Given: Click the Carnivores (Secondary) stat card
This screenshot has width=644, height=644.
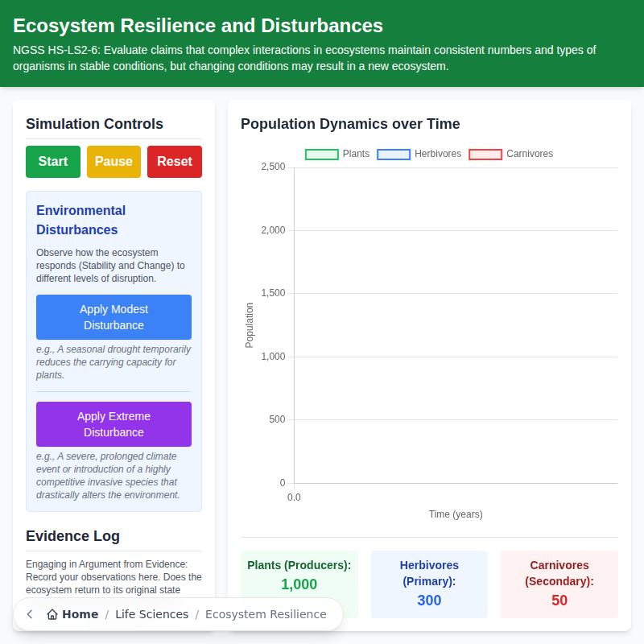Looking at the screenshot, I should pos(559,584).
